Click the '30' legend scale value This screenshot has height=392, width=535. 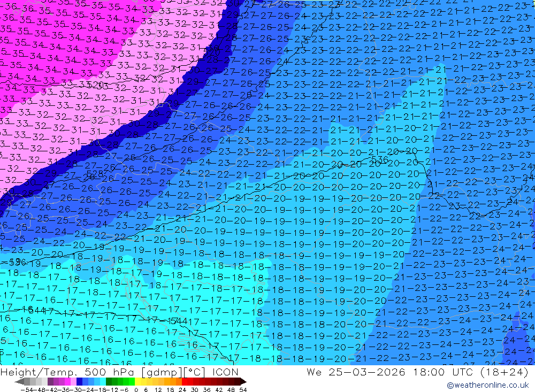coord(195,390)
